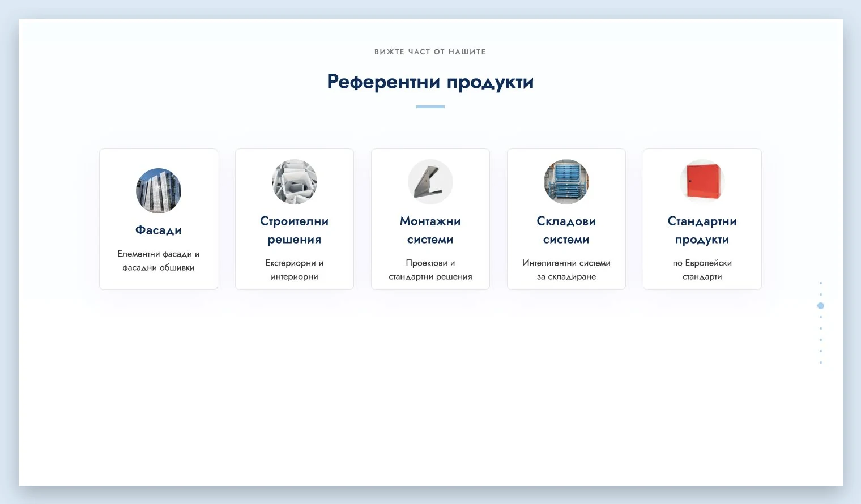Viewport: 861px width, 504px height.
Task: Open the Стандартни продукти title
Action: click(x=702, y=230)
